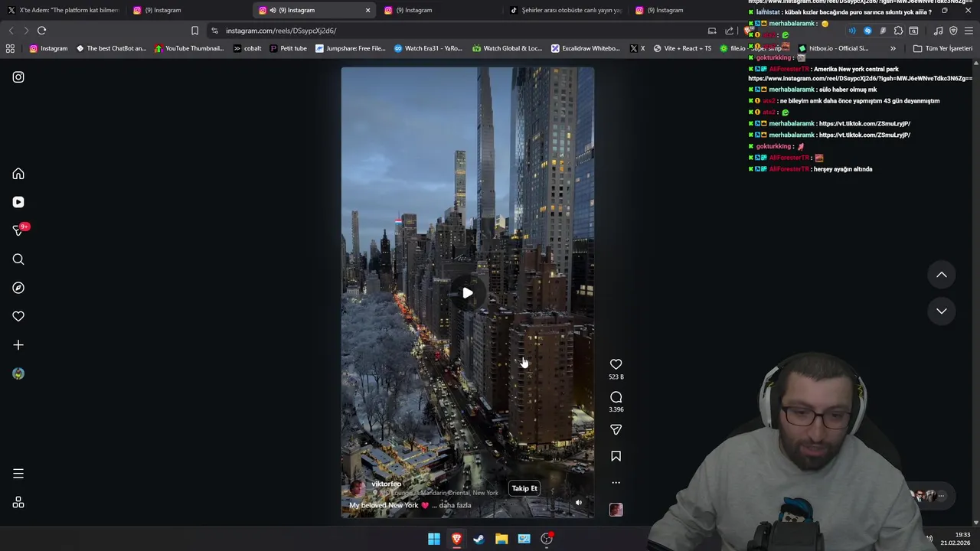Open reel three-dot options menu
The width and height of the screenshot is (980, 551).
click(x=616, y=483)
